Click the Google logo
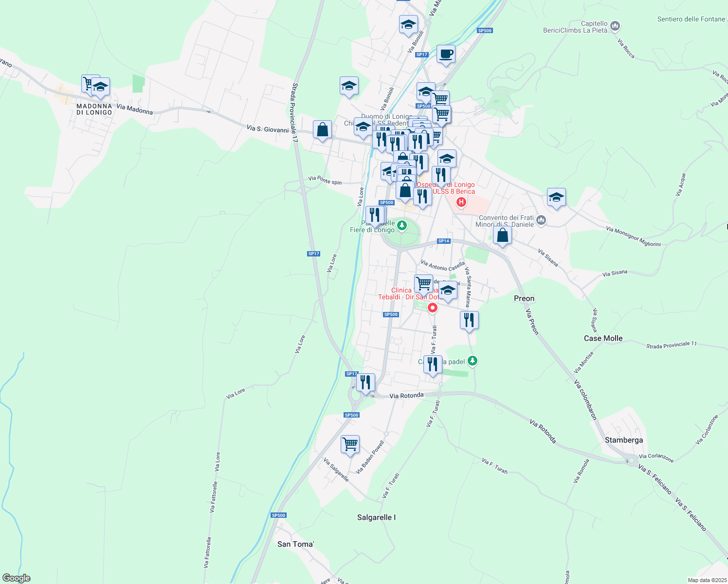The width and height of the screenshot is (728, 584). pos(16,578)
